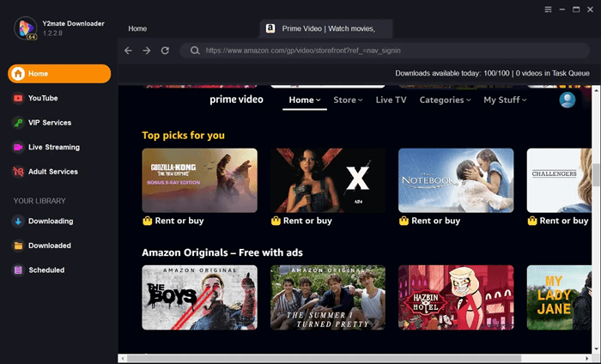
Task: Open the Challengers movie thumbnail
Action: pyautogui.click(x=559, y=180)
